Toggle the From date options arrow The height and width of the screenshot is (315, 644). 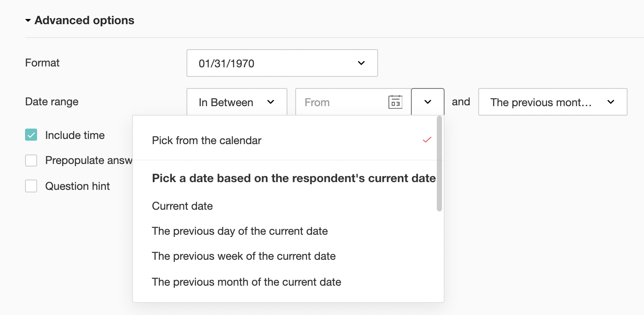pos(427,102)
